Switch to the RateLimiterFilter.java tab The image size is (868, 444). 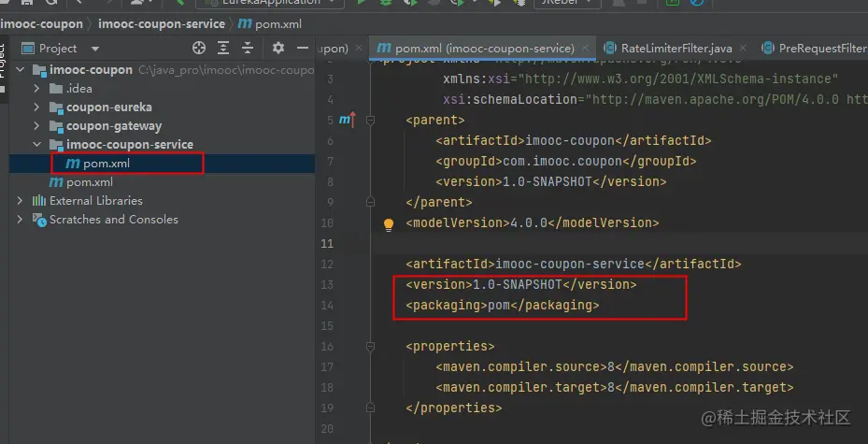[x=676, y=49]
